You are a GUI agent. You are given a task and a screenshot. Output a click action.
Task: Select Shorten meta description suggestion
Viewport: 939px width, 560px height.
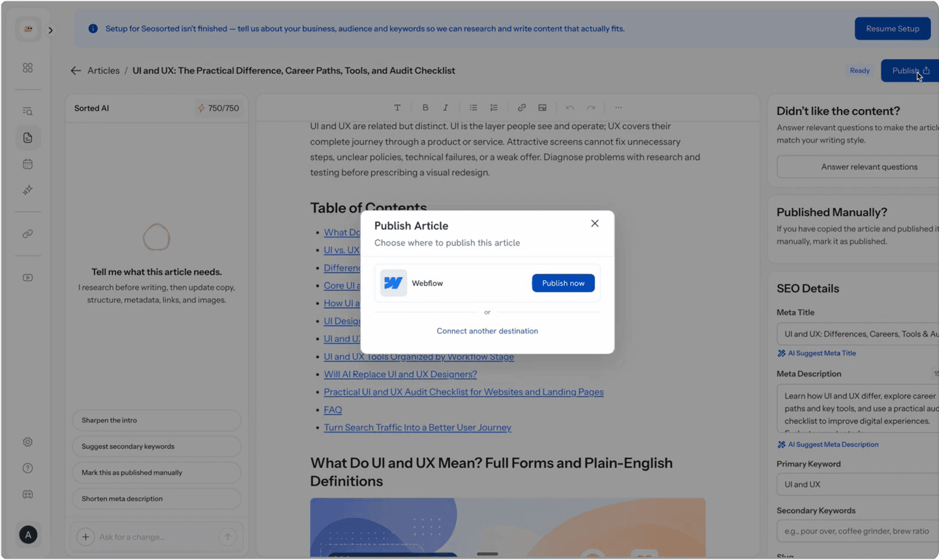(x=156, y=499)
